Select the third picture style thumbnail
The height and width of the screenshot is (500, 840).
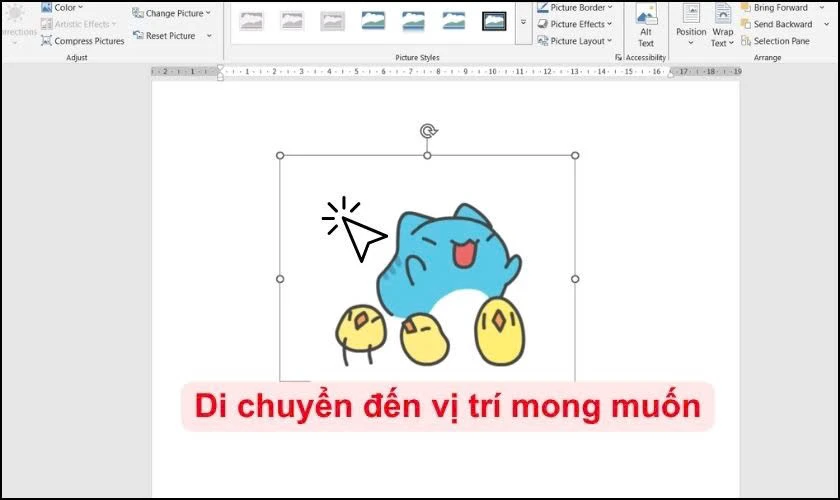pyautogui.click(x=332, y=21)
